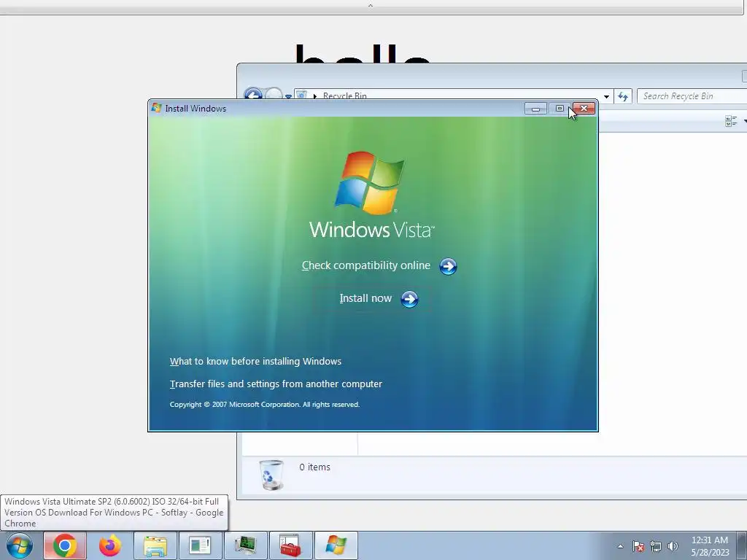Change view icon in Recycle Bin window
The width and height of the screenshot is (747, 560).
731,121
